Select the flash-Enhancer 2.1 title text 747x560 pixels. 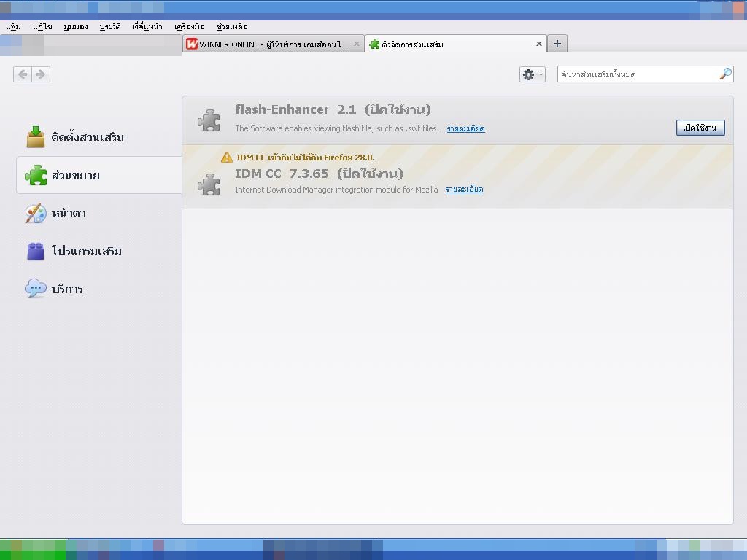point(295,109)
